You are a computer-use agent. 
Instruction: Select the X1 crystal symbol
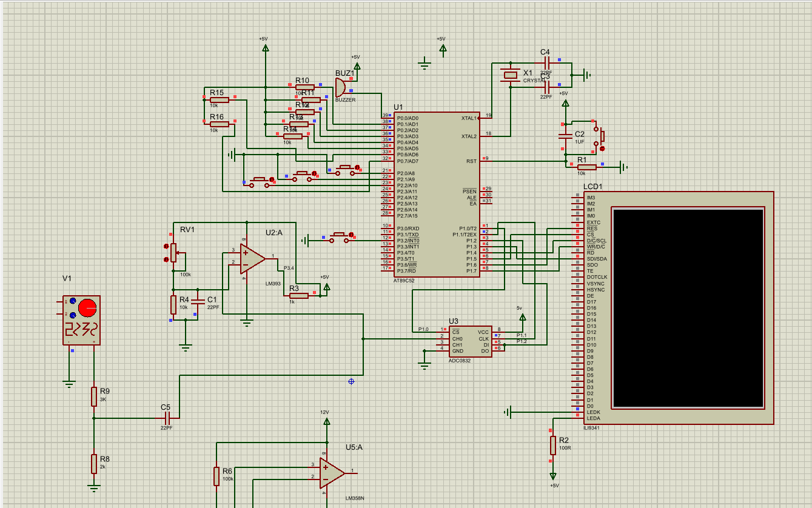(x=511, y=75)
